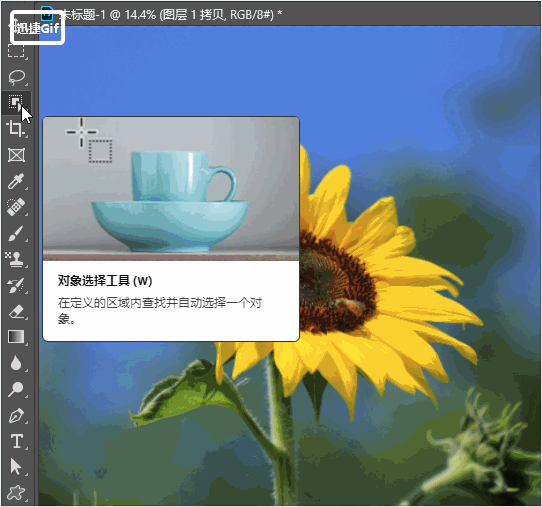Select the Path Selection tool
The width and height of the screenshot is (542, 507).
click(16, 467)
